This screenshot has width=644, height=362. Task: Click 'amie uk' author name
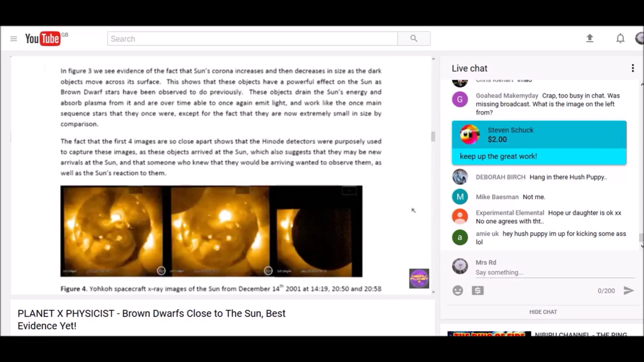tap(487, 234)
